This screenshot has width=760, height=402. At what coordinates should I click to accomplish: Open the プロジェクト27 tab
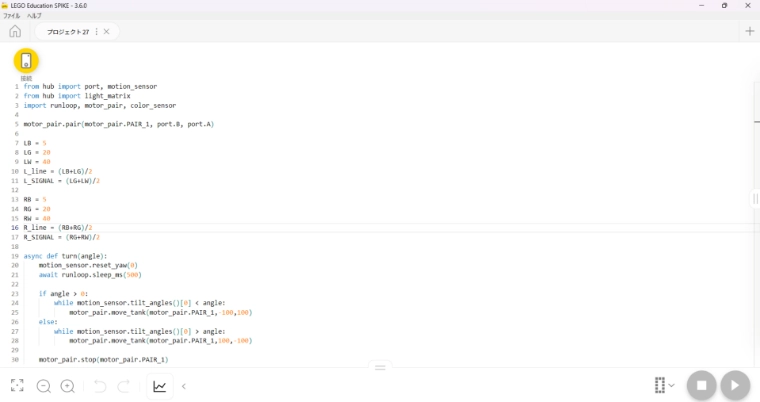pos(68,32)
